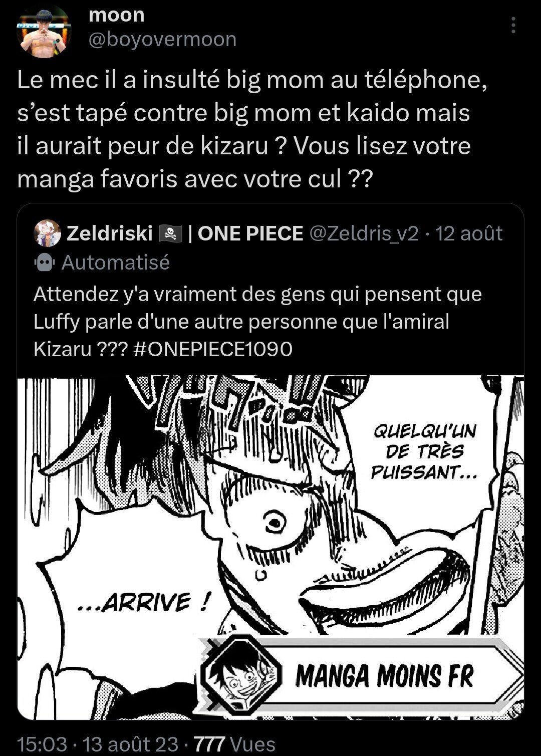Screen dimensions: 541x756
Task: Open the 777 Vues view count
Action: click(x=234, y=744)
